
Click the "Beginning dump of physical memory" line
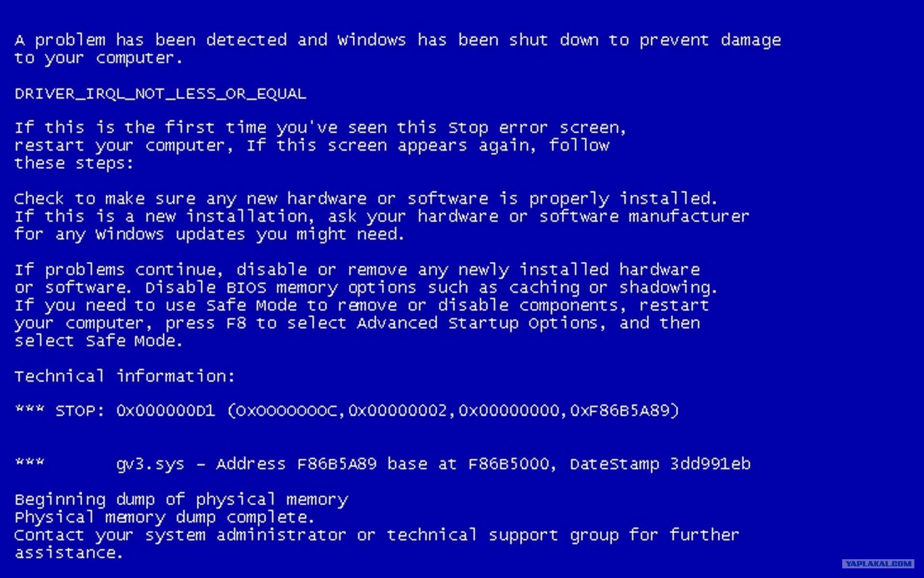181,499
